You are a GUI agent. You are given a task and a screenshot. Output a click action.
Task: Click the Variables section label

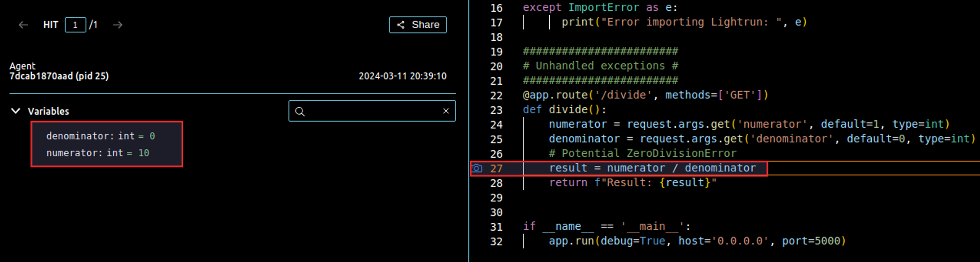click(x=49, y=112)
